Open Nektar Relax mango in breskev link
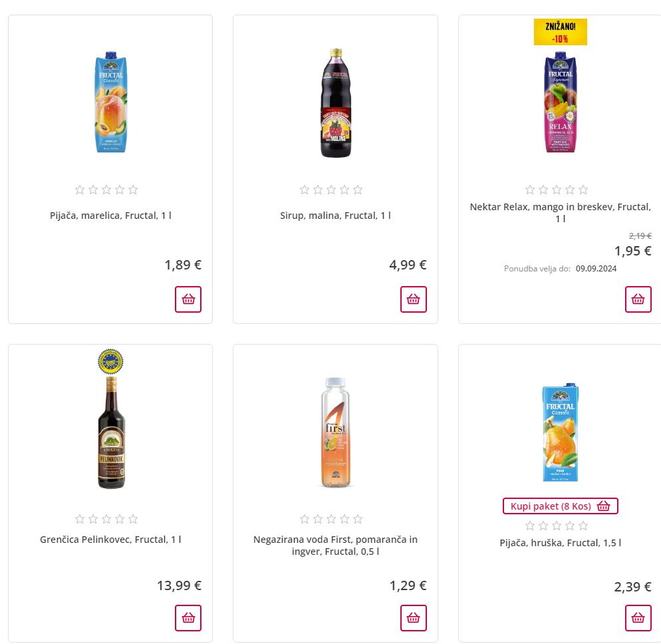This screenshot has height=644, width=661. pos(560,212)
